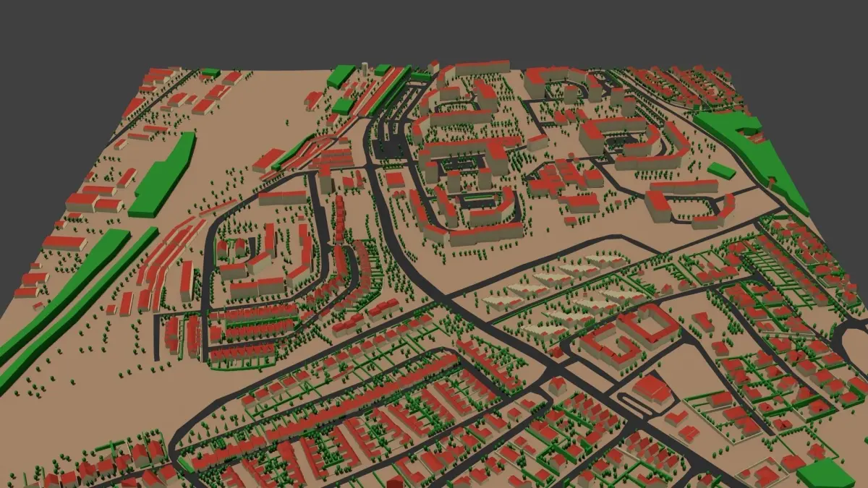The width and height of the screenshot is (868, 488).
Task: Click the cluster of pale-roofed row houses
Action: [x=571, y=293]
